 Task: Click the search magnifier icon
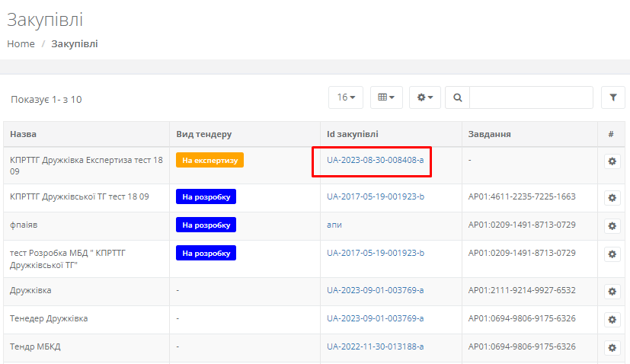click(x=457, y=97)
